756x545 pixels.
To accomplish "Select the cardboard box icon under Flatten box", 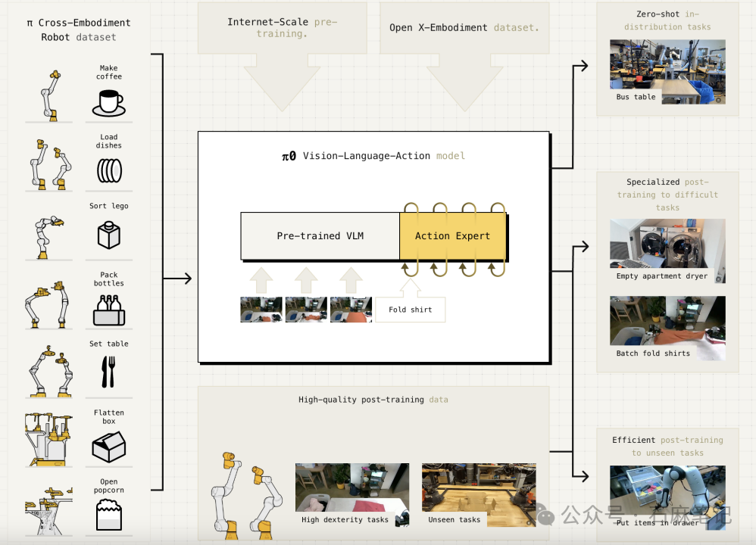I will point(109,447).
